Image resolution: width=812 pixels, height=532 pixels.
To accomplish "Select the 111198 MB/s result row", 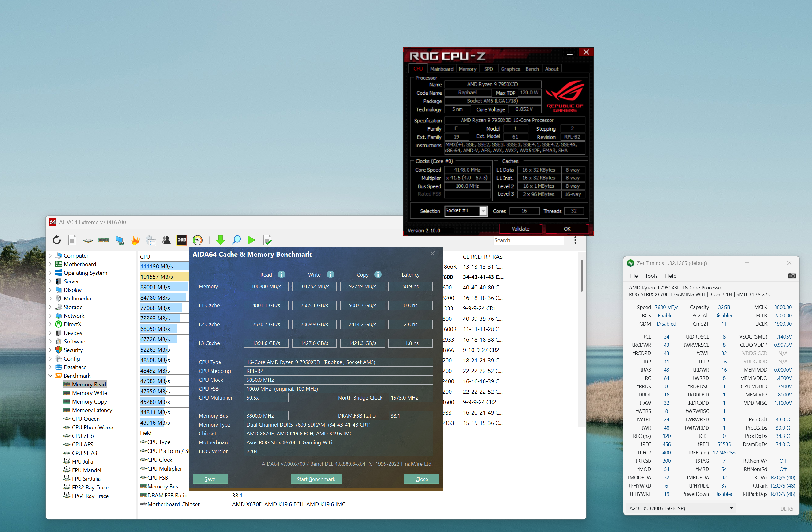I will point(164,266).
